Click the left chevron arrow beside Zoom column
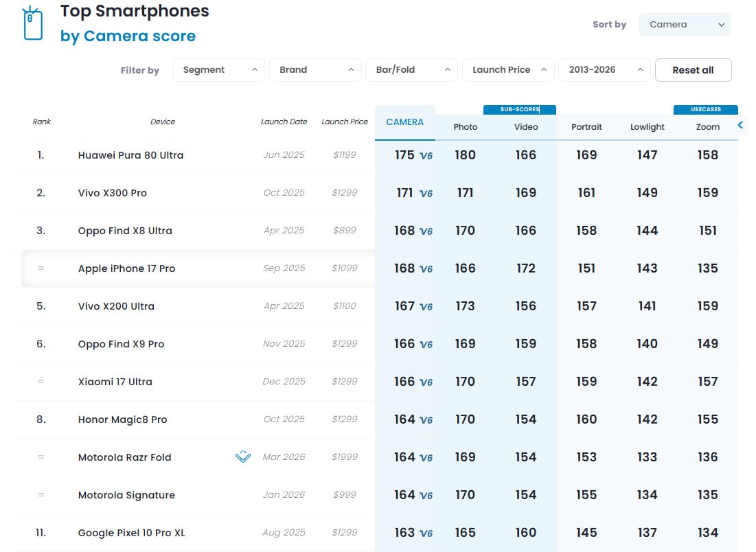The width and height of the screenshot is (756, 552). click(740, 125)
